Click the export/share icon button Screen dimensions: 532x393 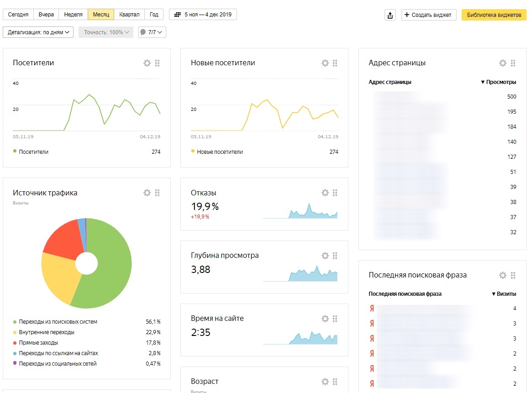point(390,15)
